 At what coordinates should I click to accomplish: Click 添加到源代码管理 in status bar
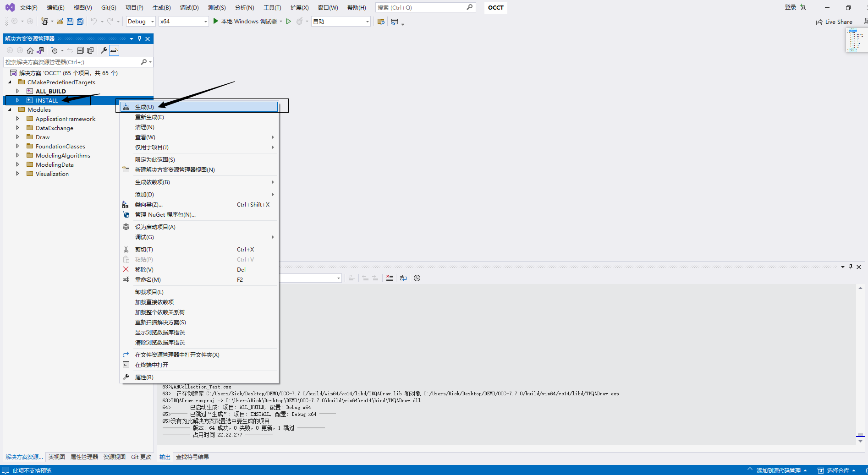(778, 470)
